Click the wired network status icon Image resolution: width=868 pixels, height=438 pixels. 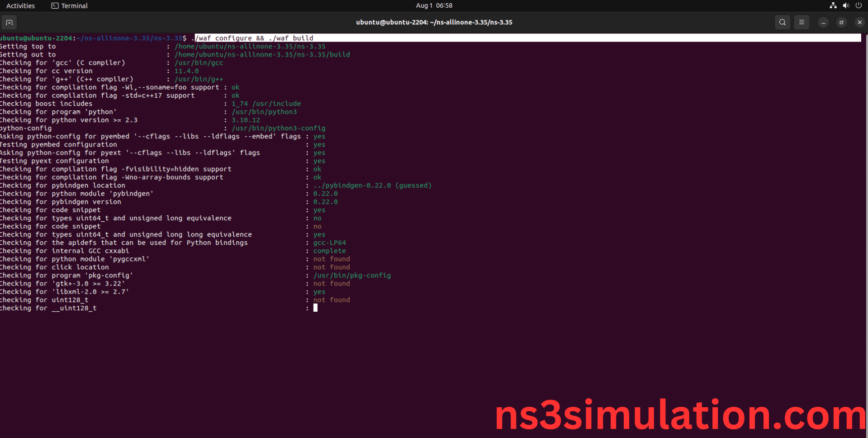(x=833, y=6)
